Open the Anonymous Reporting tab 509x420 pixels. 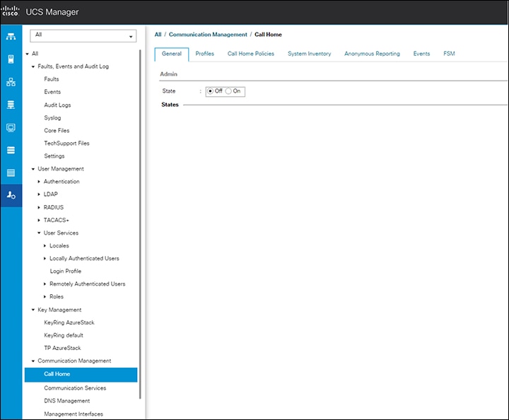[372, 54]
